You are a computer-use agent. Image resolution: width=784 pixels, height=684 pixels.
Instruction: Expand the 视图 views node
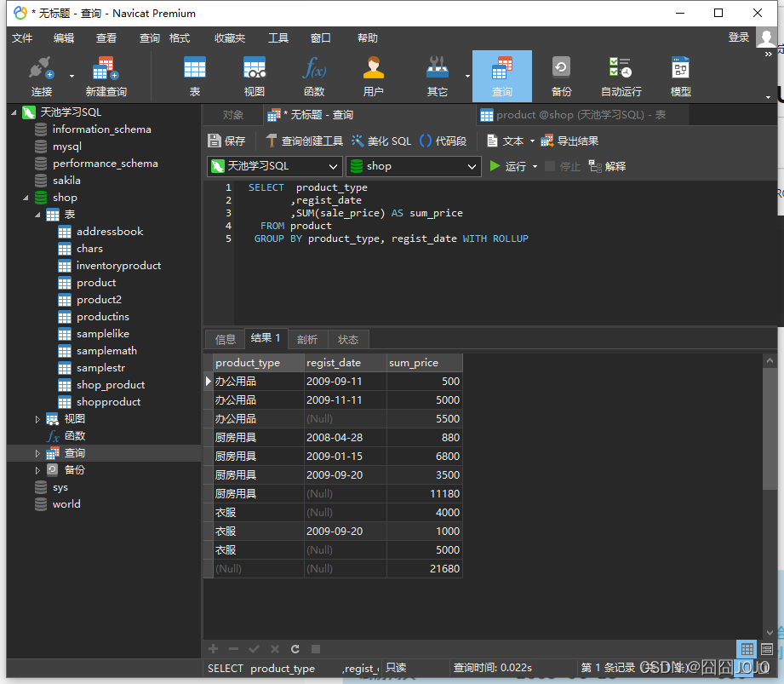click(x=37, y=419)
